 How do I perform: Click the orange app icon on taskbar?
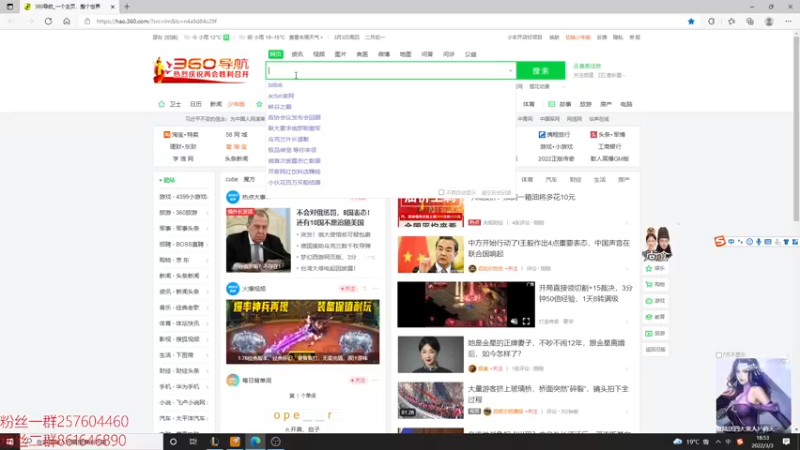pos(235,441)
